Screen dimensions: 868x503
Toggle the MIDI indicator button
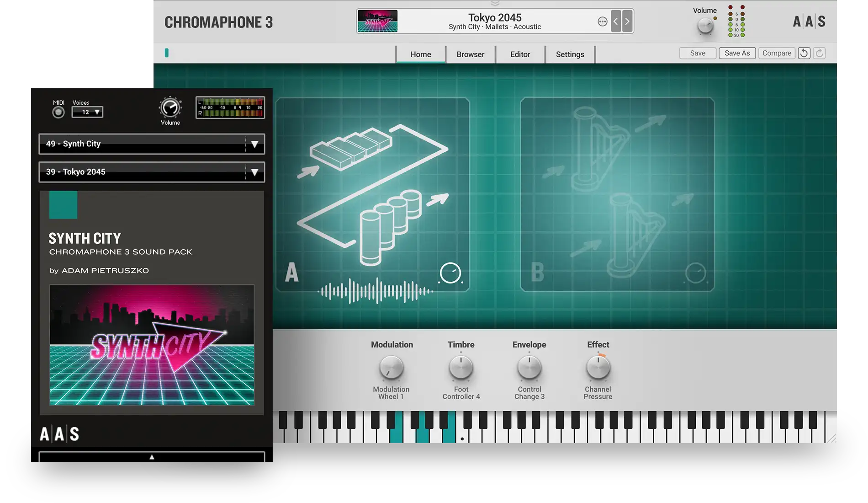tap(58, 112)
